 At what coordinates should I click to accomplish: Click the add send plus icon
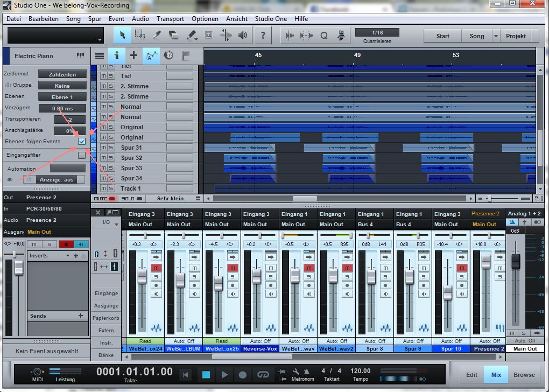pyautogui.click(x=81, y=316)
